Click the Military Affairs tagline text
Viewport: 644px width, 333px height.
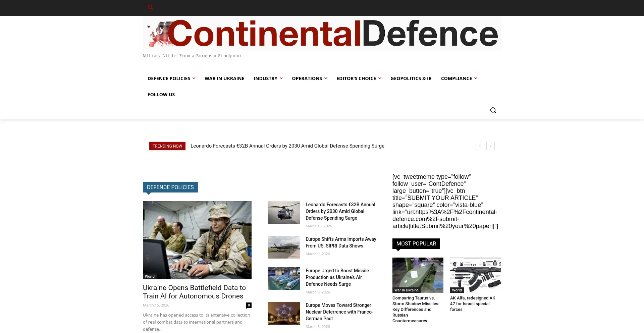(x=192, y=56)
